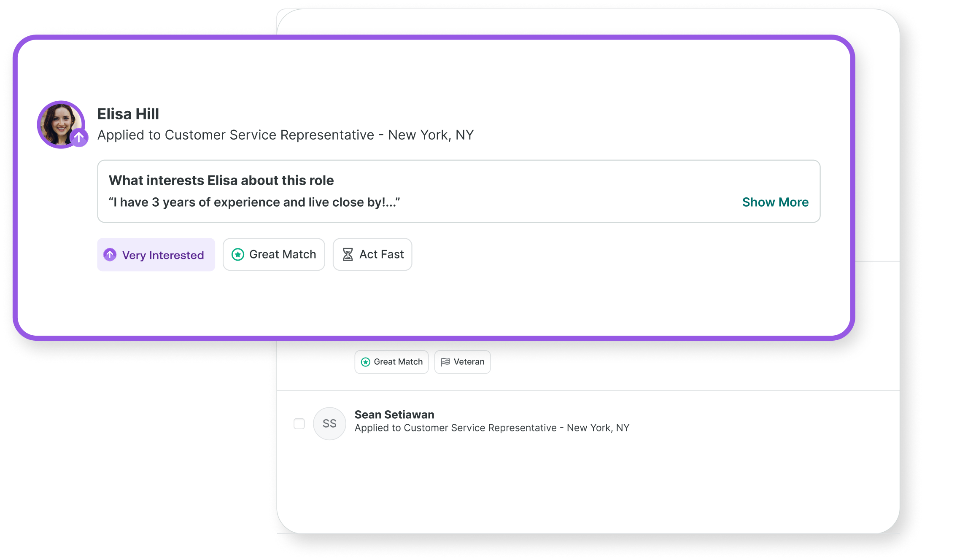Click the What interests Elisa about this role box
Image resolution: width=976 pixels, height=560 pixels.
pos(459,191)
